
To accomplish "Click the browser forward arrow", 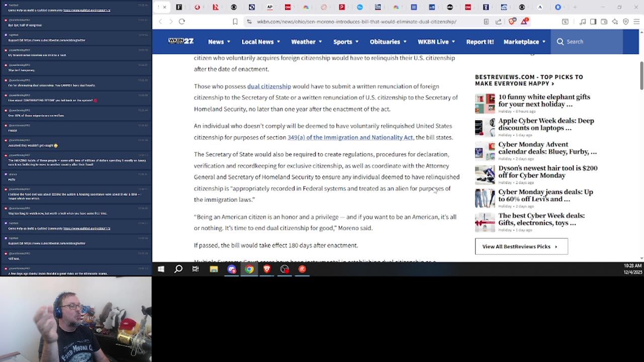I will [x=171, y=22].
